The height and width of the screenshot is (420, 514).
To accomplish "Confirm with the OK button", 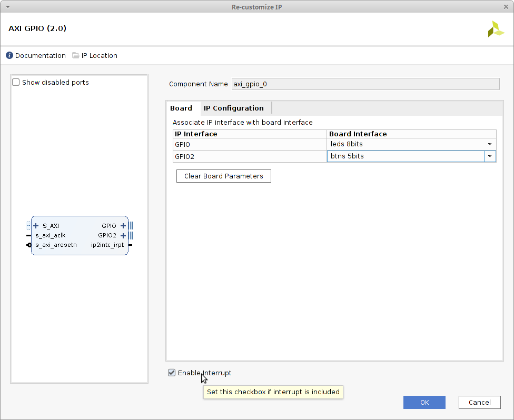I will click(424, 402).
